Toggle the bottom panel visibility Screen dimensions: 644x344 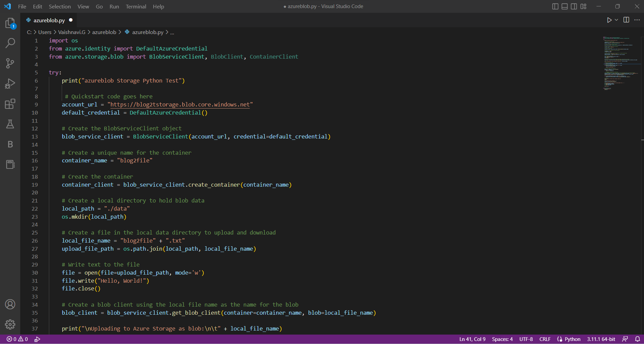(565, 6)
